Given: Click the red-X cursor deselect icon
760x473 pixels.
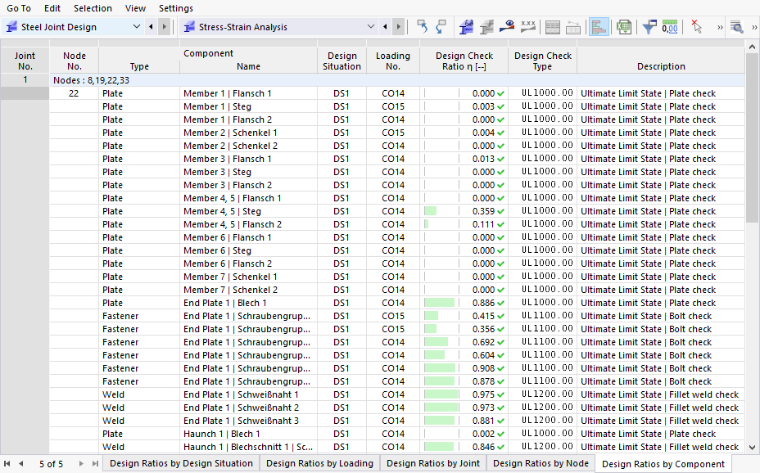Looking at the screenshot, I should (x=696, y=27).
